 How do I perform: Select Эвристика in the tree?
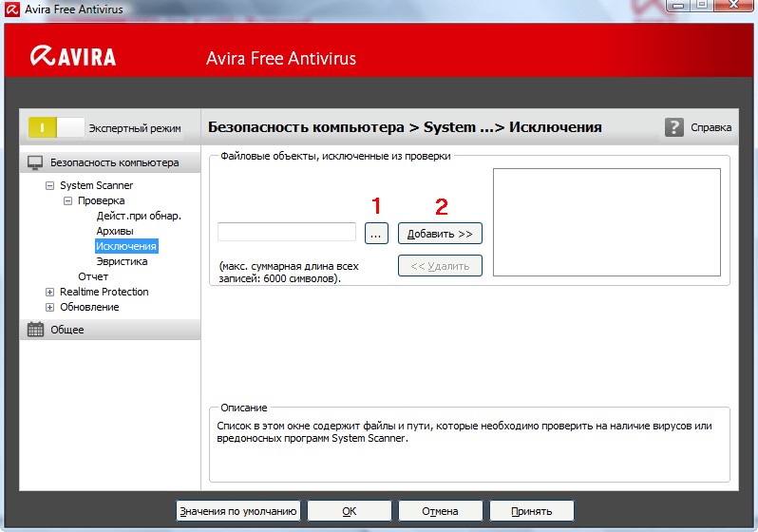122,261
